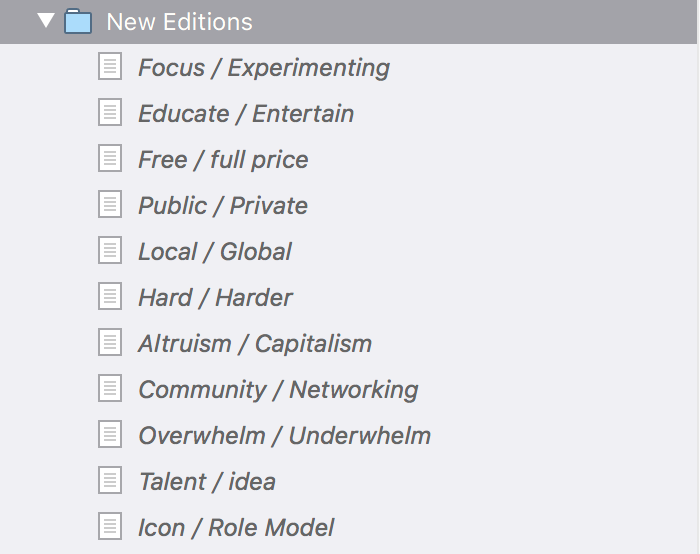Screen dimensions: 700x554
Task: Click document icon beside Free / full price
Action: point(110,158)
